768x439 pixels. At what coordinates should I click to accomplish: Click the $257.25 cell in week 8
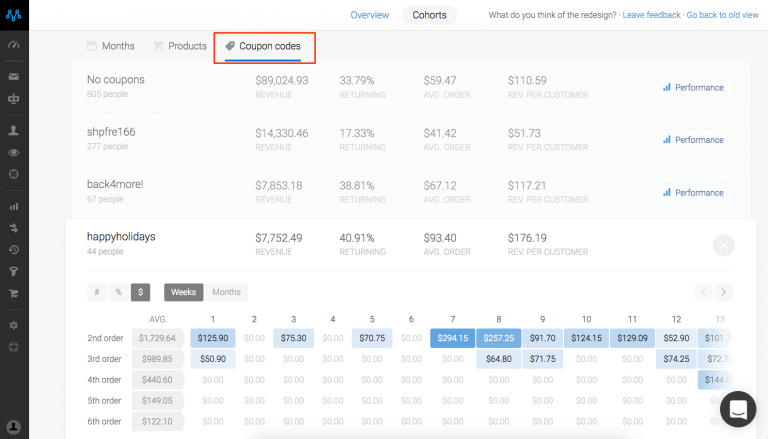point(499,338)
